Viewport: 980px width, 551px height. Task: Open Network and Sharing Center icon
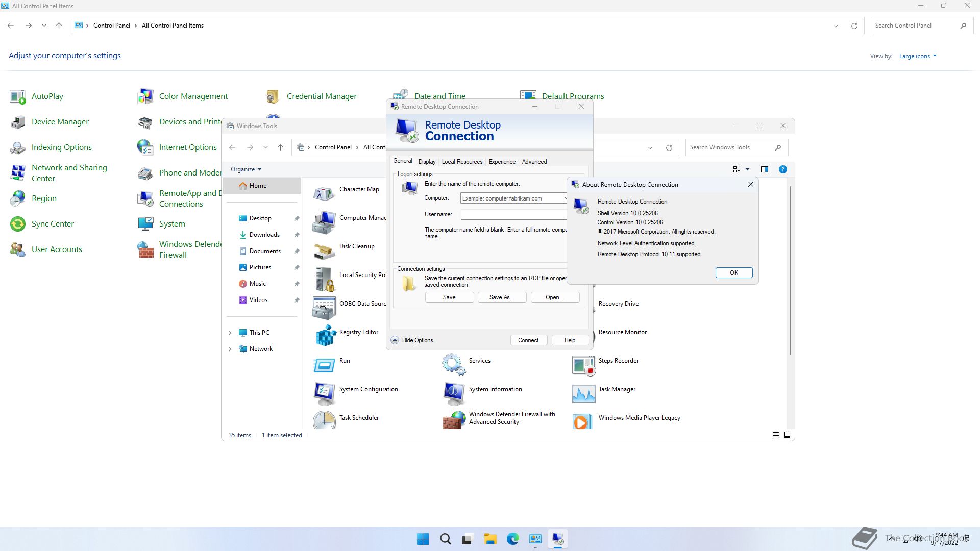[x=18, y=173]
